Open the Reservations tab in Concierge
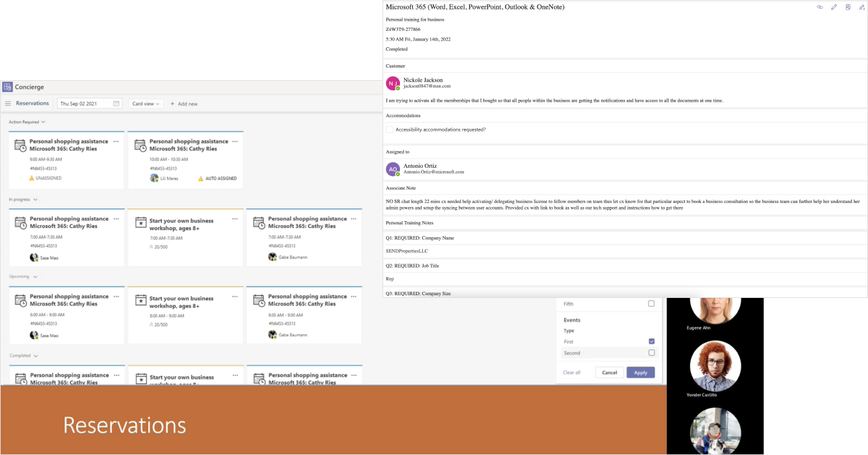868x455 pixels. click(x=32, y=103)
